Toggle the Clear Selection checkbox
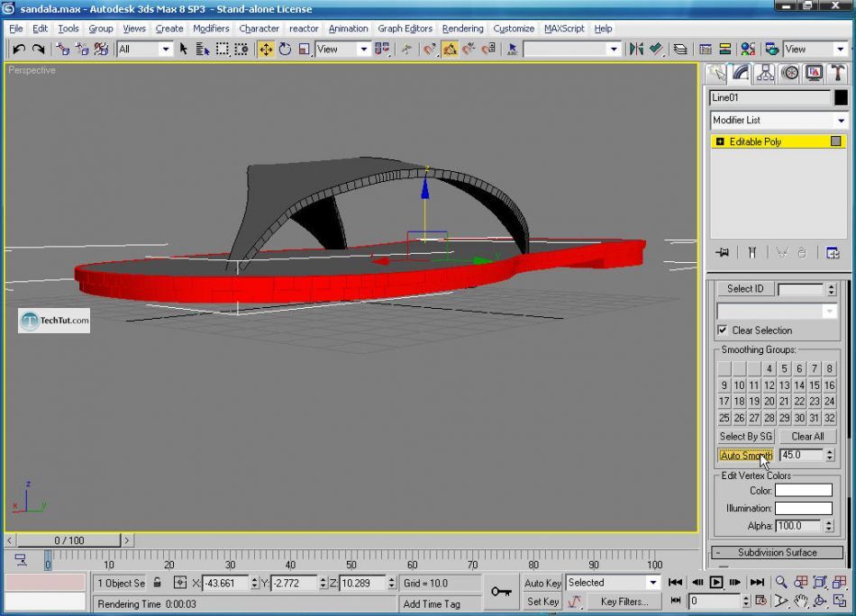856x616 pixels. coord(723,331)
